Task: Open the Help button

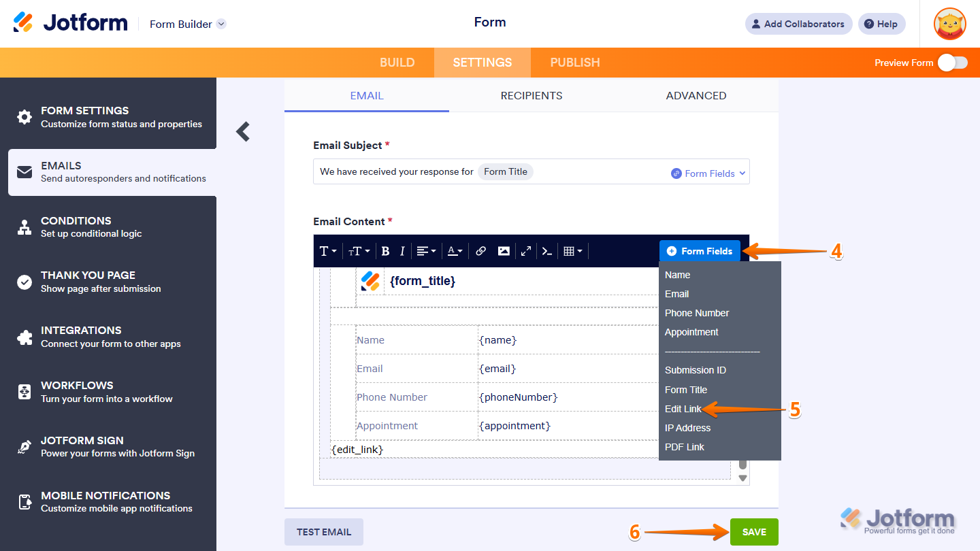Action: coord(881,24)
